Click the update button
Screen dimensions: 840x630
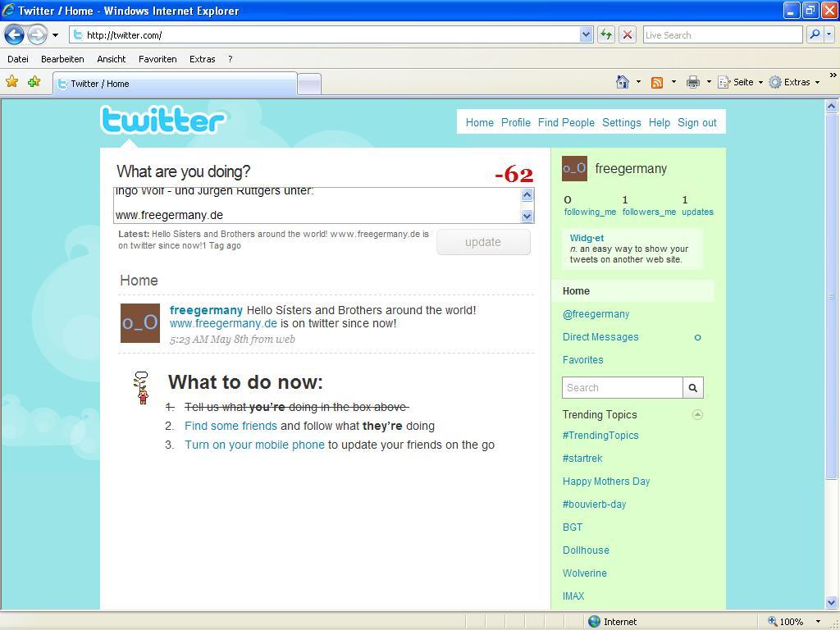[x=483, y=242]
